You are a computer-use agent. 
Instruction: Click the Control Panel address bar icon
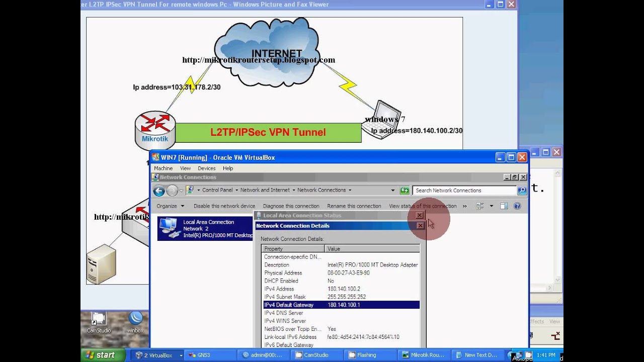click(x=190, y=190)
